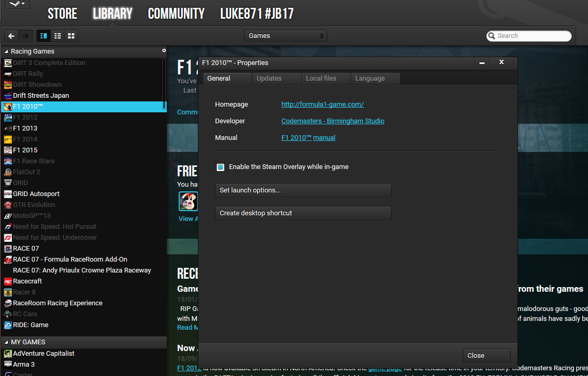Click Create desktop shortcut button
Viewport: 588px width, 376px height.
click(303, 213)
